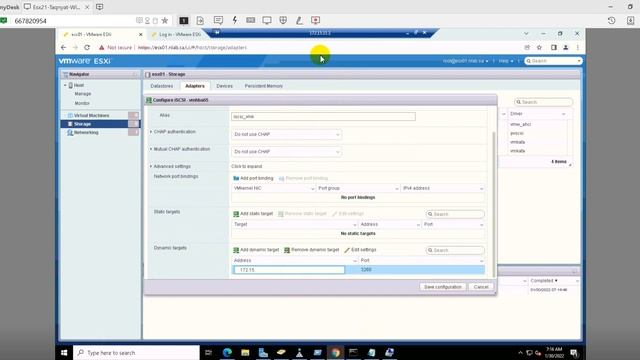Click dynamic target address input field
Viewport: 640px width, 360px height.
pyautogui.click(x=289, y=270)
